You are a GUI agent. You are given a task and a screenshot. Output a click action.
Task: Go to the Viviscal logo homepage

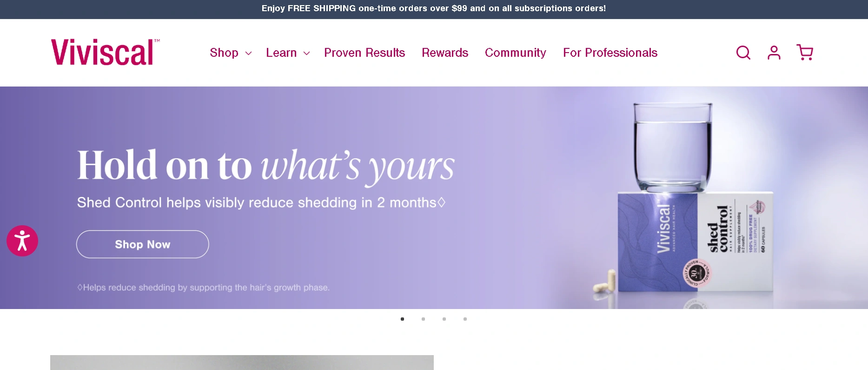pos(106,52)
